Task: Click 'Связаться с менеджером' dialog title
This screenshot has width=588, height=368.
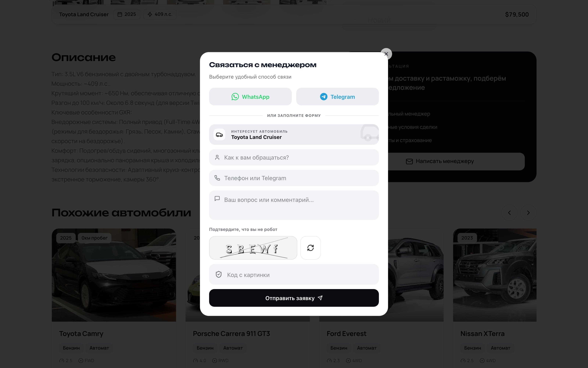Action: pyautogui.click(x=263, y=65)
